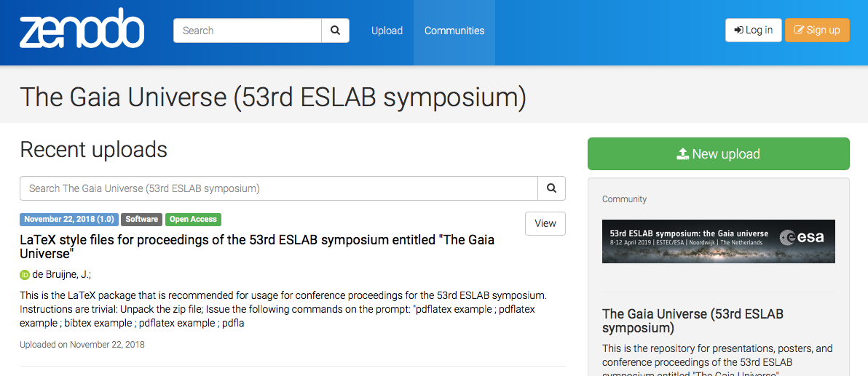Click the View button for the LaTeX record
Viewport: 868px width, 376px height.
[x=545, y=223]
